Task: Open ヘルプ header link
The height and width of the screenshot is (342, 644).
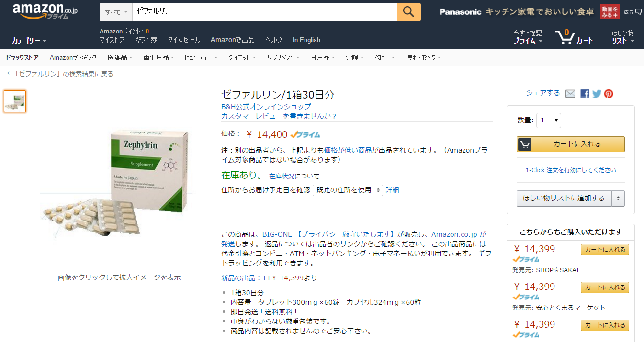Action: (x=274, y=40)
